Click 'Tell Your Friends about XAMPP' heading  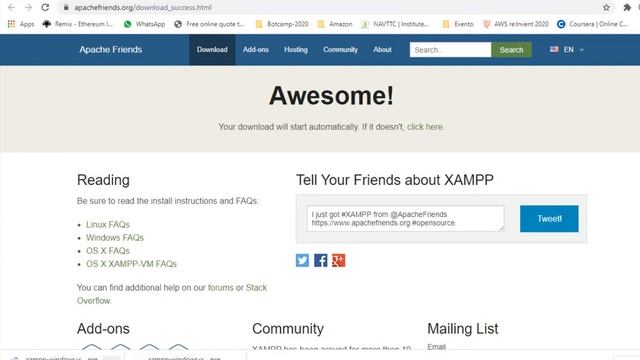point(395,180)
